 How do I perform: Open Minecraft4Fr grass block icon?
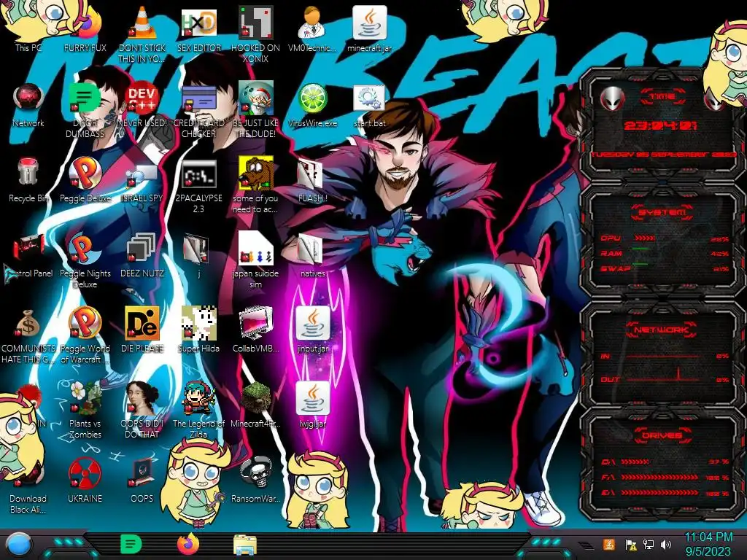pos(255,405)
